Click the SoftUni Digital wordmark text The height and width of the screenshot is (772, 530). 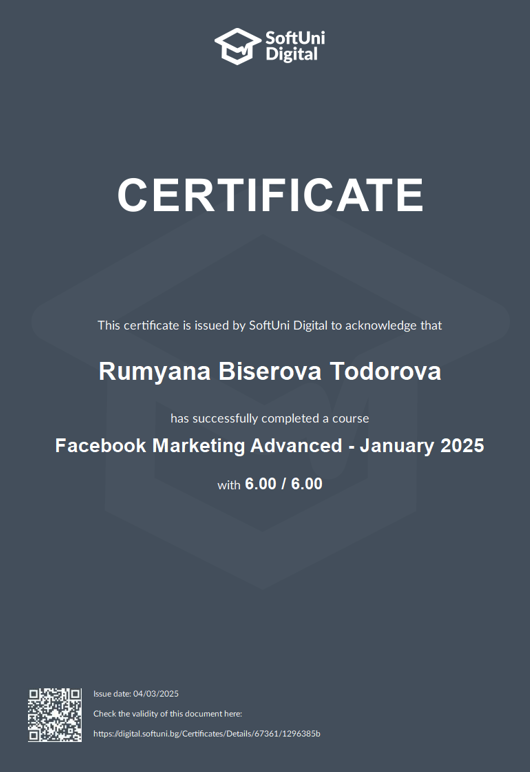[x=295, y=46]
